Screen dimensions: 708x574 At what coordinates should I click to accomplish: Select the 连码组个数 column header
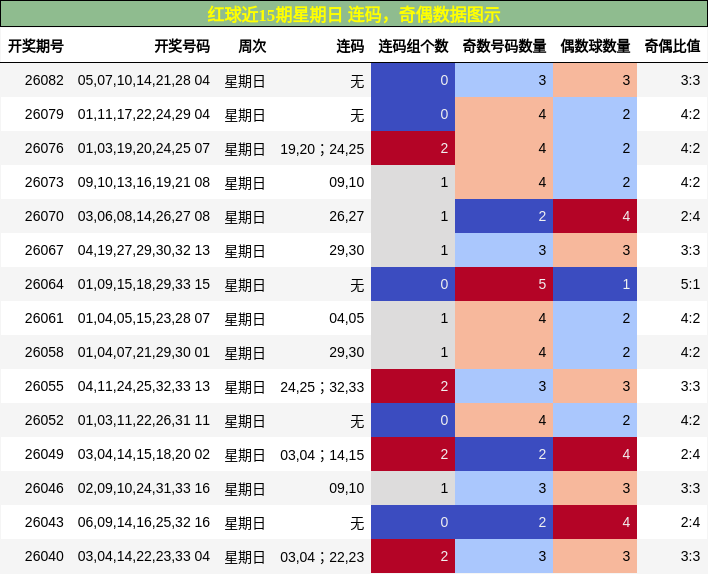(413, 46)
